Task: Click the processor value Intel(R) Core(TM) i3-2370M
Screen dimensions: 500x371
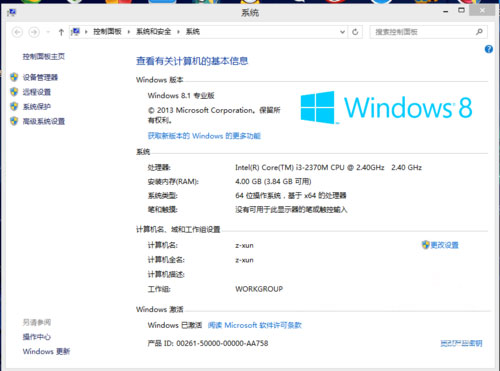Action: pos(328,167)
